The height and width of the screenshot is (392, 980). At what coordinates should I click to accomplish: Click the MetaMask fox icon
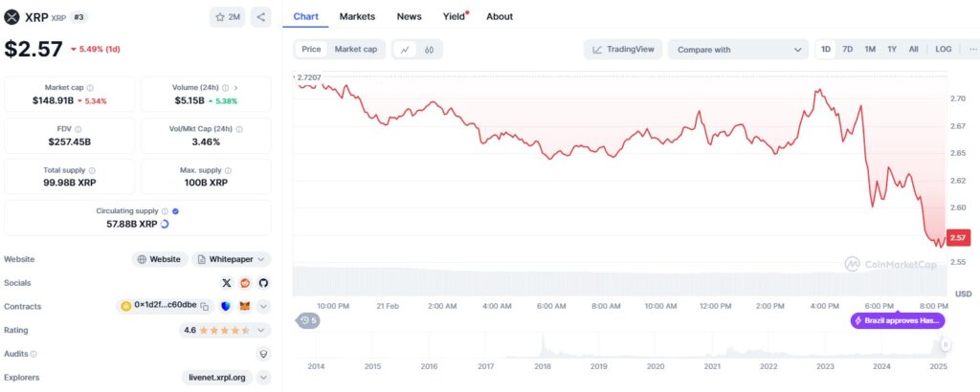[244, 306]
